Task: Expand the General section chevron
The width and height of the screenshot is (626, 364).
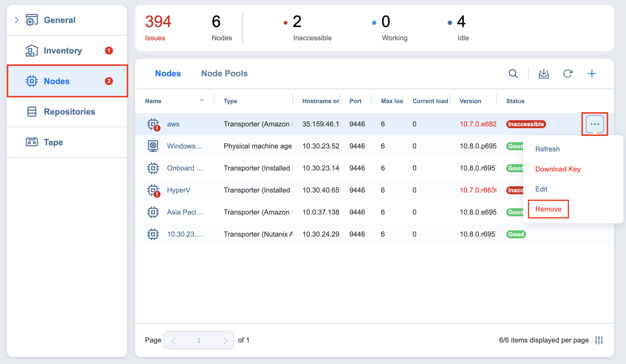Action: [x=17, y=20]
